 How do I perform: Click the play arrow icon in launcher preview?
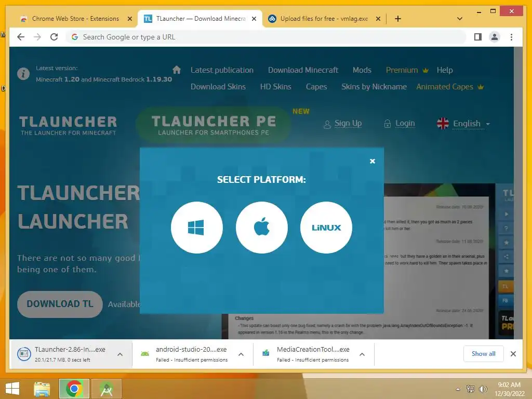coord(506,214)
